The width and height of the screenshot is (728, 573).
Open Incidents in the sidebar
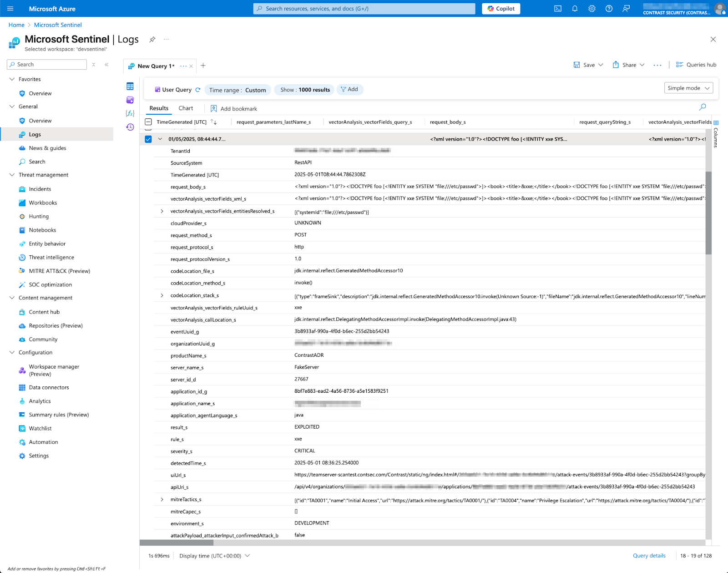click(x=40, y=189)
